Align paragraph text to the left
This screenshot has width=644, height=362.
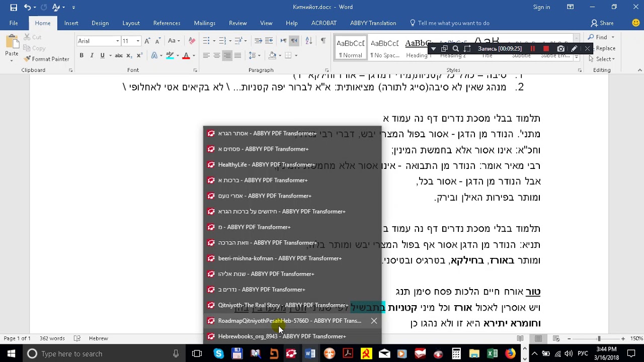(206, 55)
